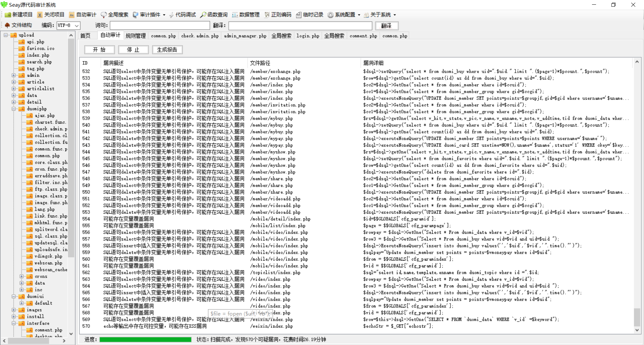Sort by the 文件路径 column header
The width and height of the screenshot is (644, 345).
click(304, 63)
